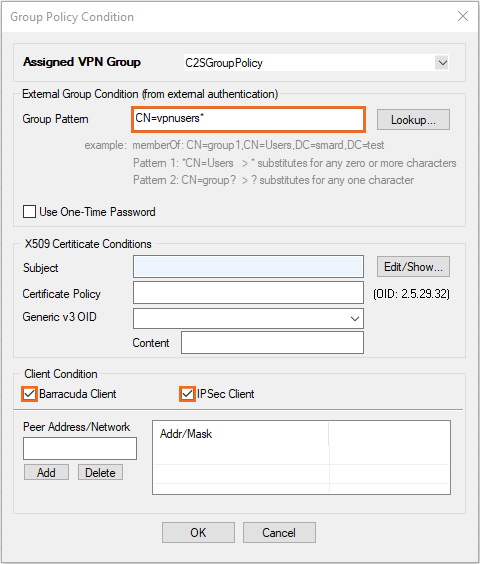Click into the Group Pattern text field
Screen dimensions: 480x564
pyautogui.click(x=248, y=119)
